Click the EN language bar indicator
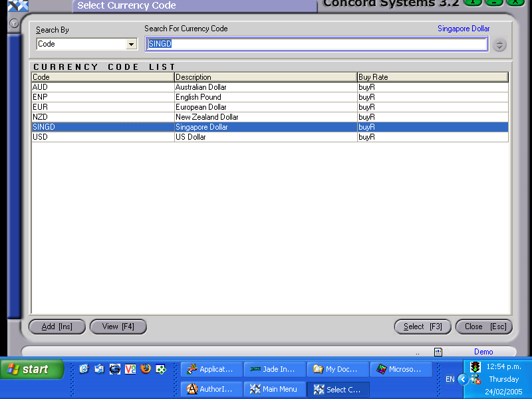The height and width of the screenshot is (399, 532). click(x=450, y=378)
